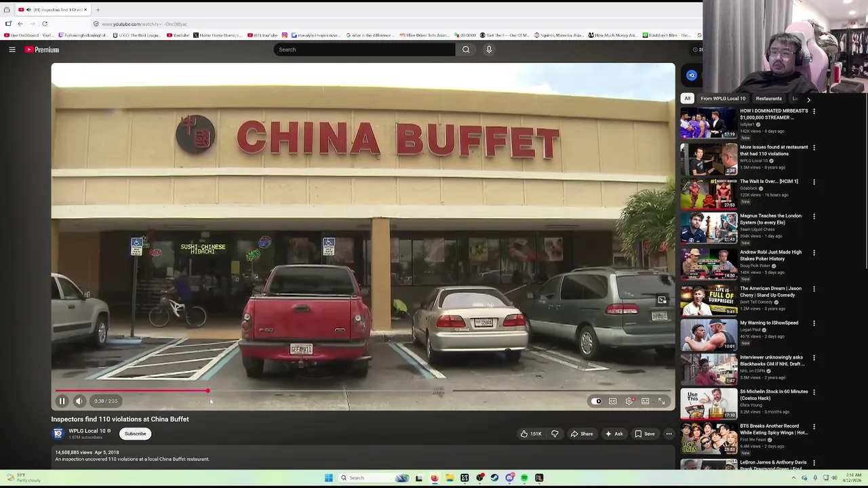Open Magnus Teaches the London System title
This screenshot has width=868, height=488.
click(x=770, y=219)
